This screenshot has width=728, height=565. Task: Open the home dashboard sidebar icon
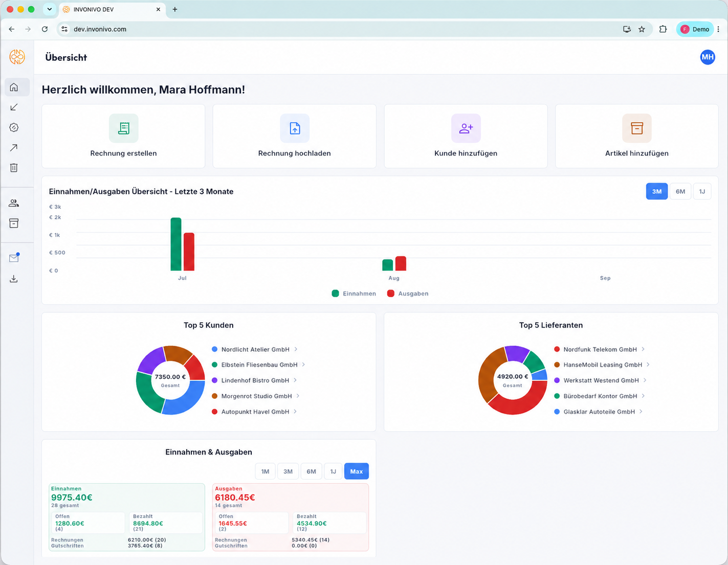(x=14, y=87)
